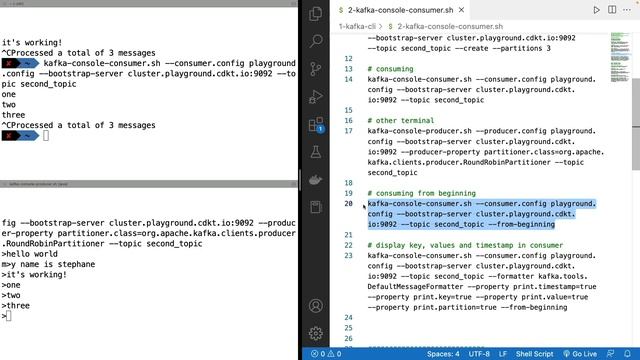Click '>it's working!' in producer terminal
The width and height of the screenshot is (640, 360).
[34, 275]
